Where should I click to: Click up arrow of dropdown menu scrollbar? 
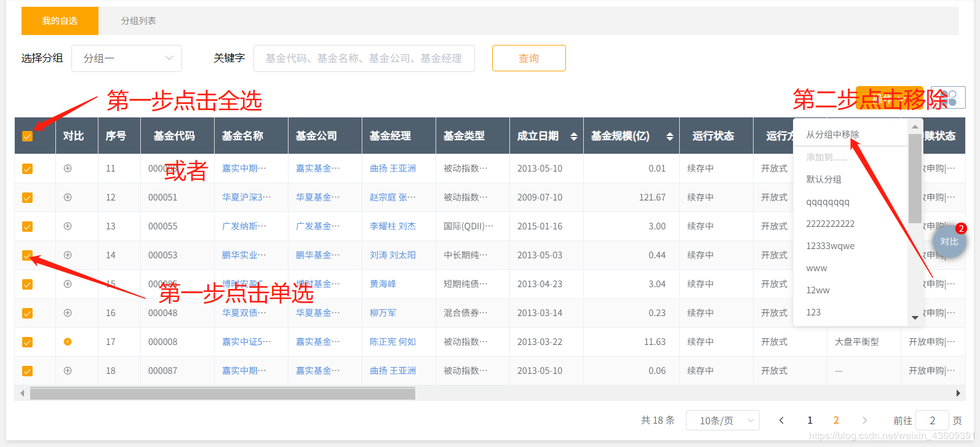pyautogui.click(x=915, y=127)
